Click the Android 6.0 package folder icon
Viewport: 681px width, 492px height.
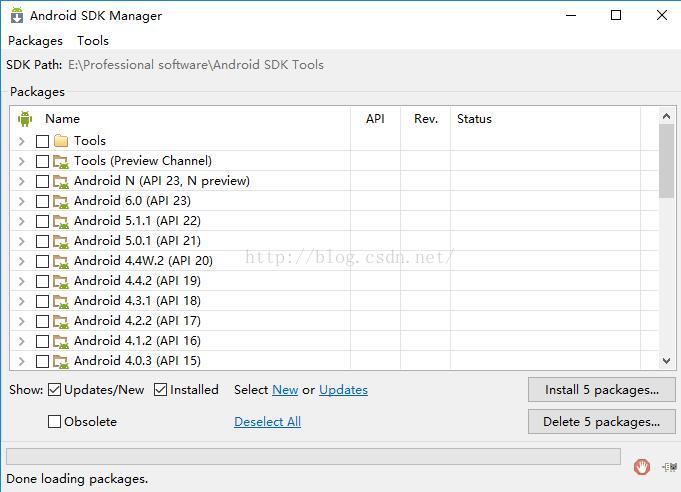click(61, 201)
